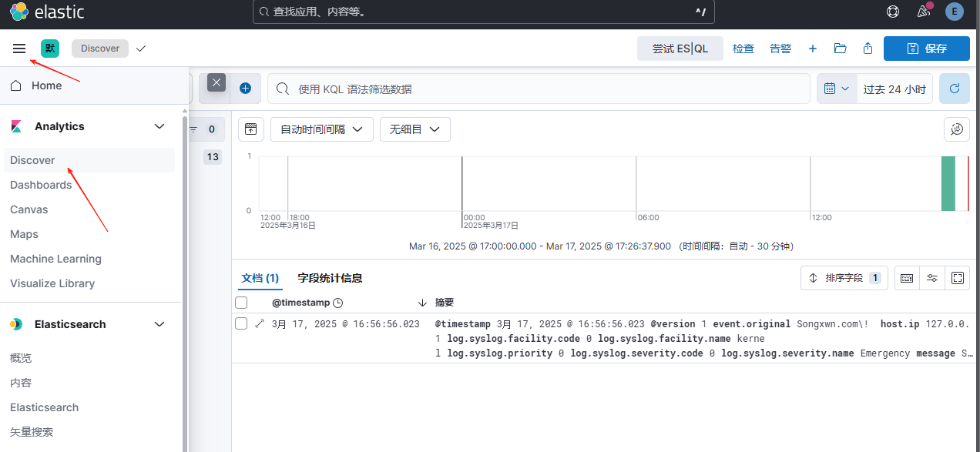This screenshot has height=452, width=980.
Task: Toggle the hamburger navigation menu
Action: pyautogui.click(x=19, y=49)
